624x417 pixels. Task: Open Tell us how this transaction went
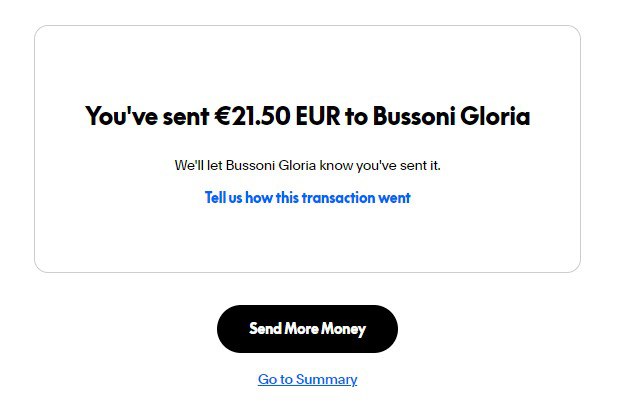307,198
